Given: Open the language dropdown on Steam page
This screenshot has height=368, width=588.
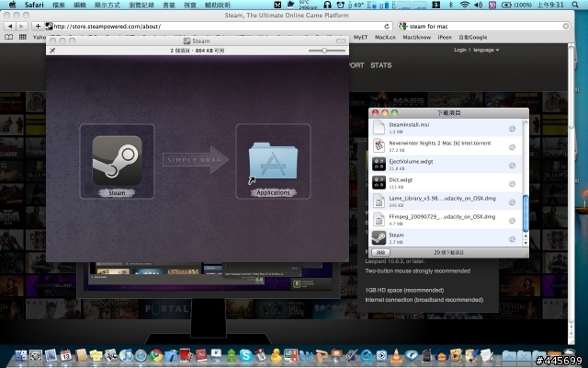Looking at the screenshot, I should point(486,50).
